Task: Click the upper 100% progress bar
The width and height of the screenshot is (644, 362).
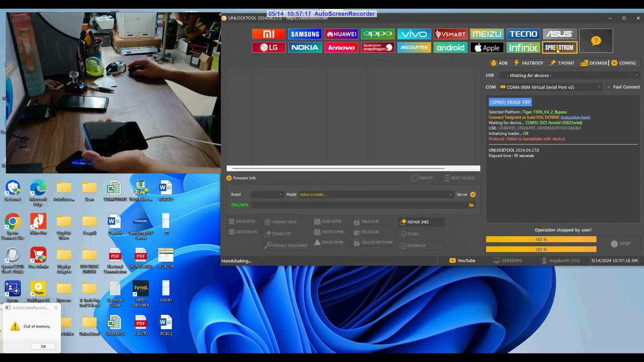Action: pos(541,240)
